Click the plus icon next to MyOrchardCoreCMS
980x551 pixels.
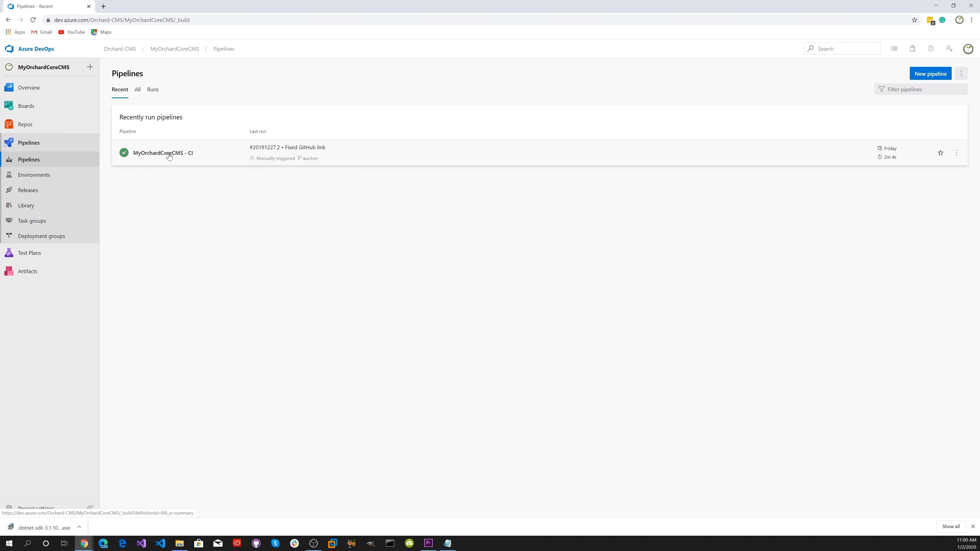click(x=90, y=67)
